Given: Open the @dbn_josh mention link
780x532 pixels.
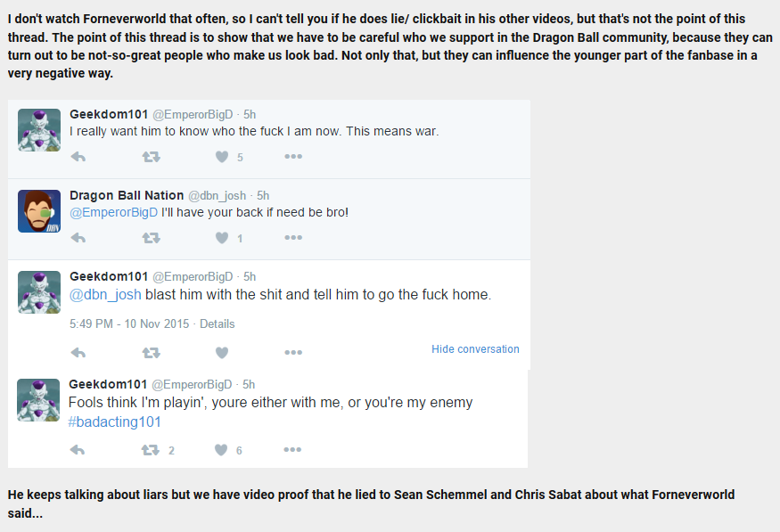Looking at the screenshot, I should (105, 295).
